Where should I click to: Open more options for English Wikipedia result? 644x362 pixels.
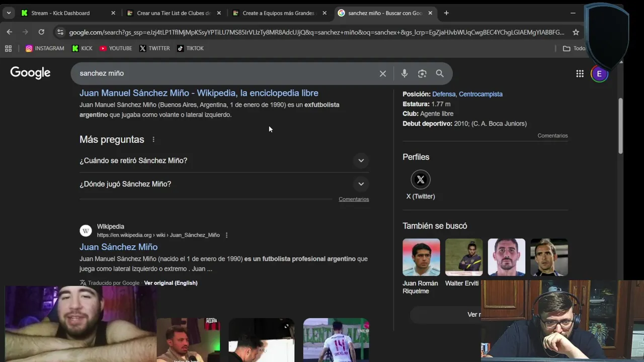226,235
